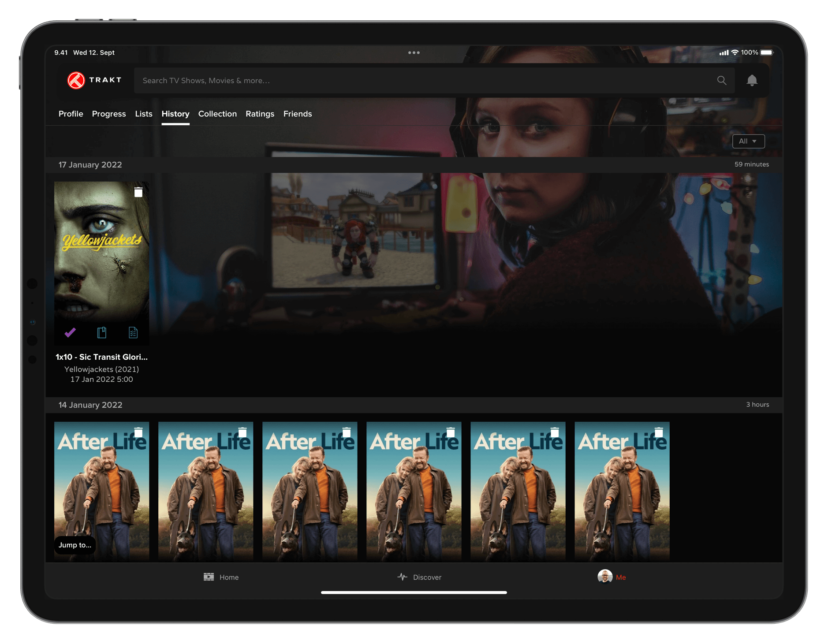Viewport: 828px width, 644px height.
Task: Add Yellowjackets episode to list icon
Action: (133, 332)
